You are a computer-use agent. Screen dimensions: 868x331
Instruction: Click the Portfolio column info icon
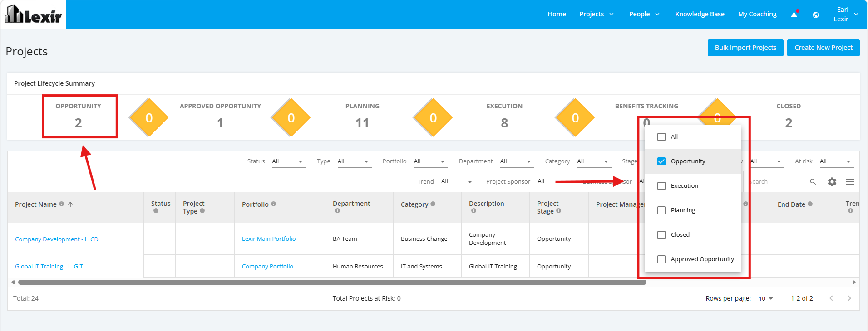click(274, 204)
